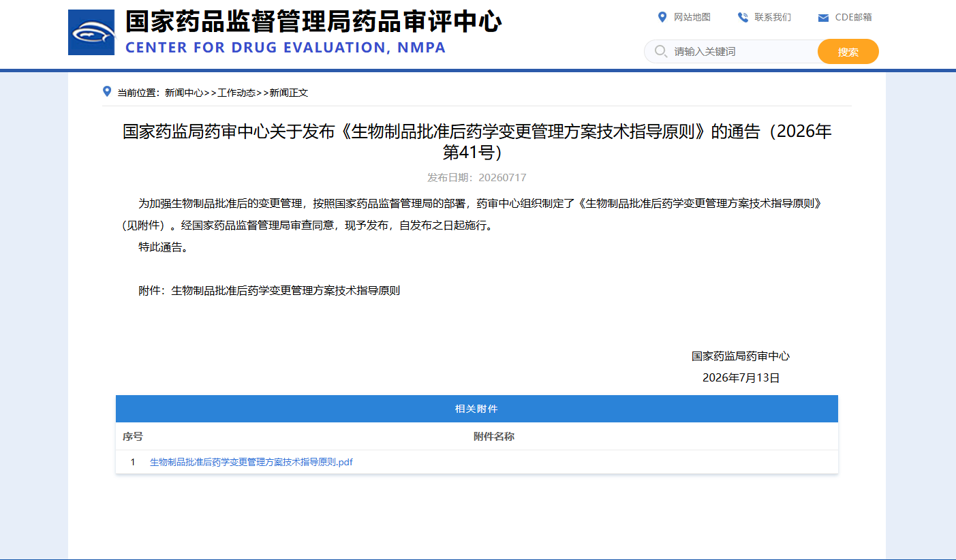Open the 网站地图 link

click(692, 17)
